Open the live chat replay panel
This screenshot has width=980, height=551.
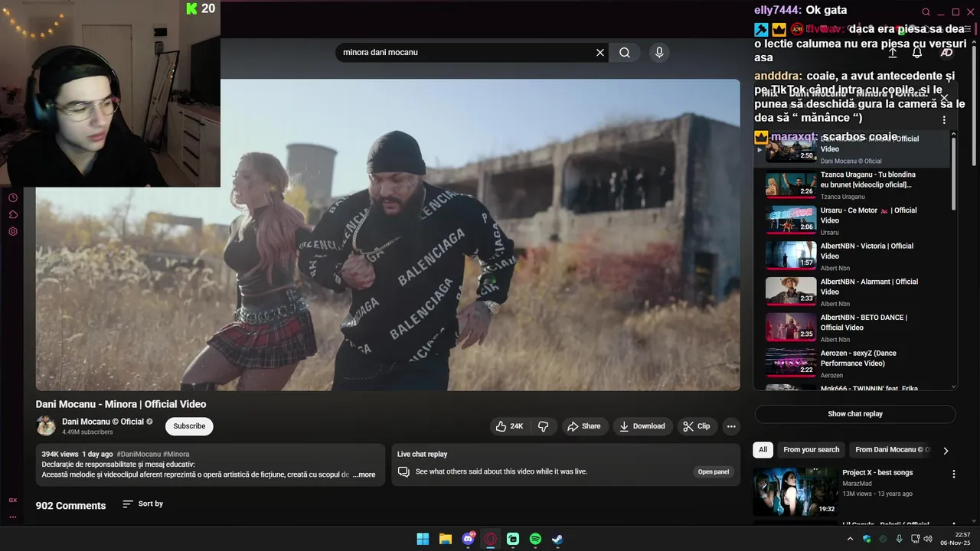click(x=713, y=471)
